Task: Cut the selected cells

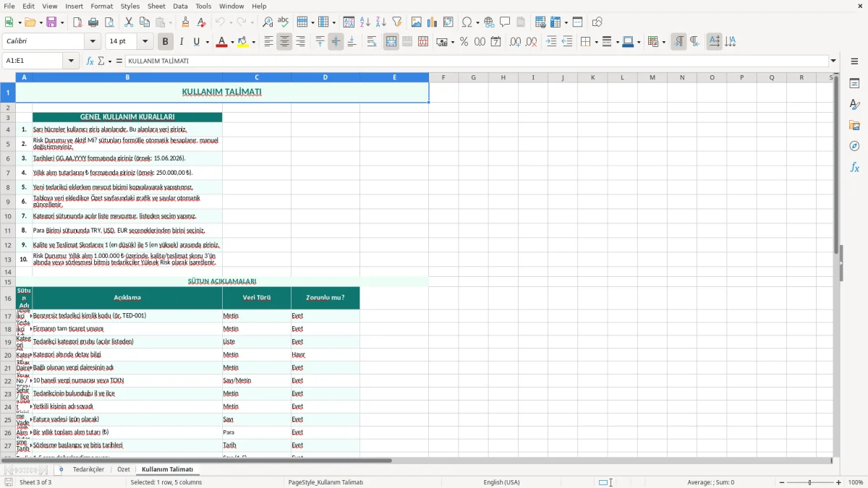Action: click(129, 22)
